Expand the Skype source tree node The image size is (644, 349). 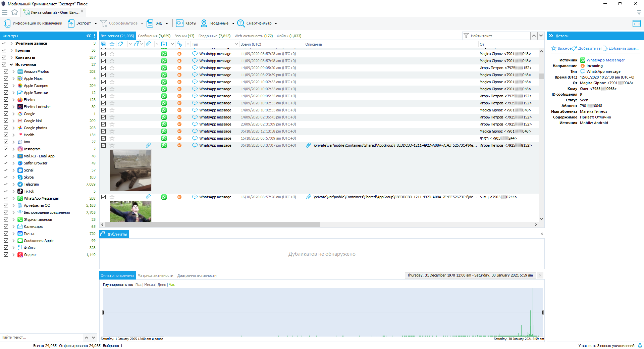coord(13,177)
